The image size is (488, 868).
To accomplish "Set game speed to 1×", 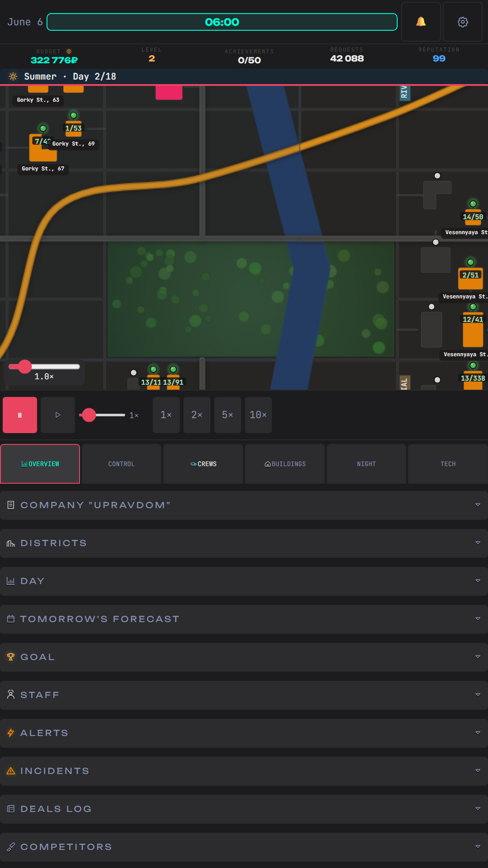I will (166, 415).
